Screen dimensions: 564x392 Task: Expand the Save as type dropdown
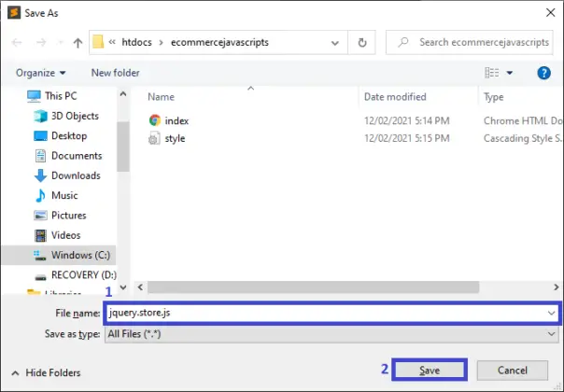[x=551, y=333]
